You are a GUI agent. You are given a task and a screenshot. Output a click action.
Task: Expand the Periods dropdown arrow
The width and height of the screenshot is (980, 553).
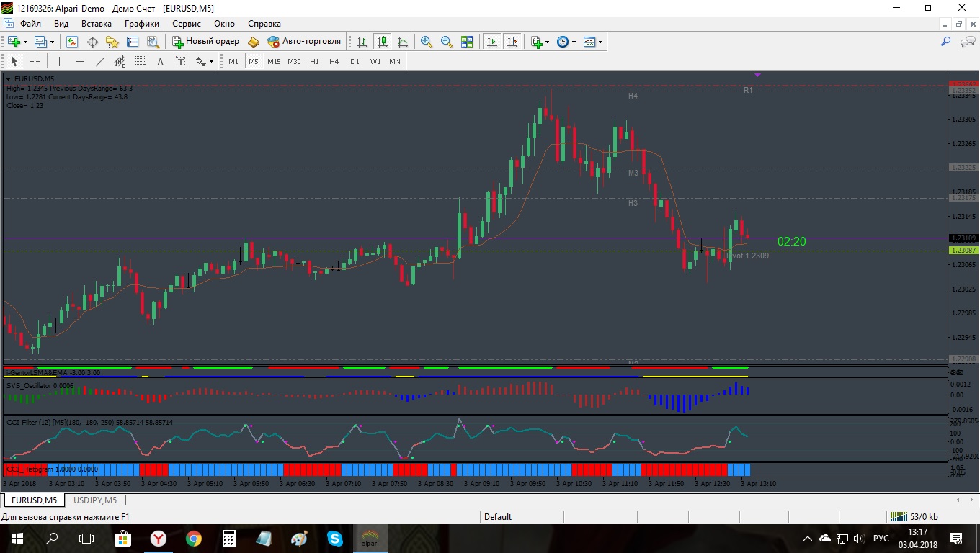click(x=574, y=42)
